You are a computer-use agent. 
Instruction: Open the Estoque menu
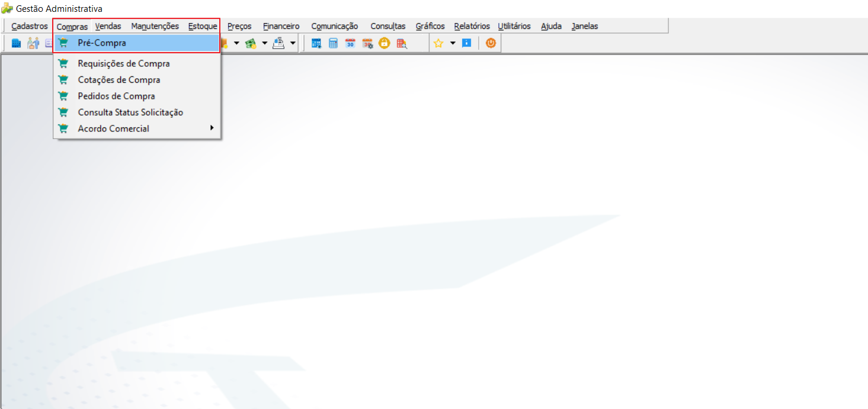[203, 26]
